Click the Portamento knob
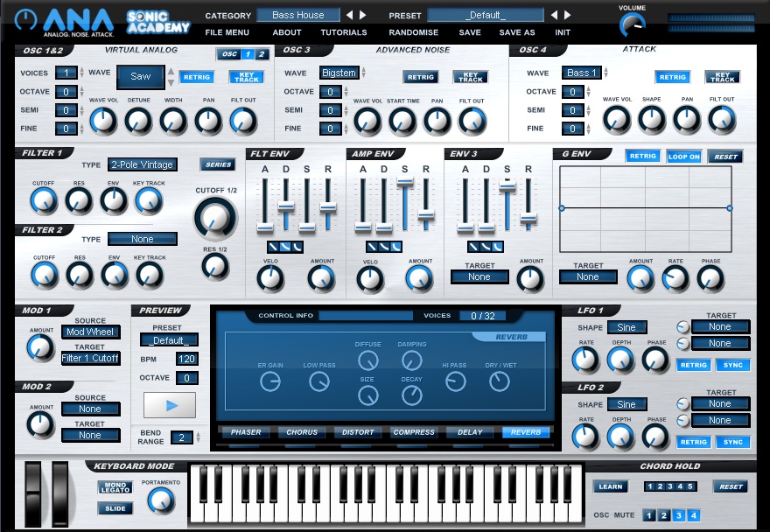This screenshot has height=532, width=770. (160, 500)
